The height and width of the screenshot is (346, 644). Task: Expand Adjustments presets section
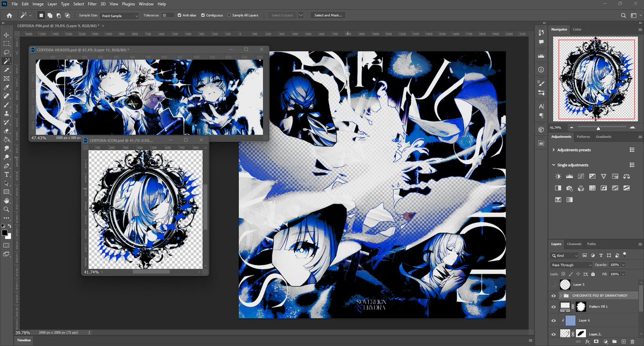[554, 150]
